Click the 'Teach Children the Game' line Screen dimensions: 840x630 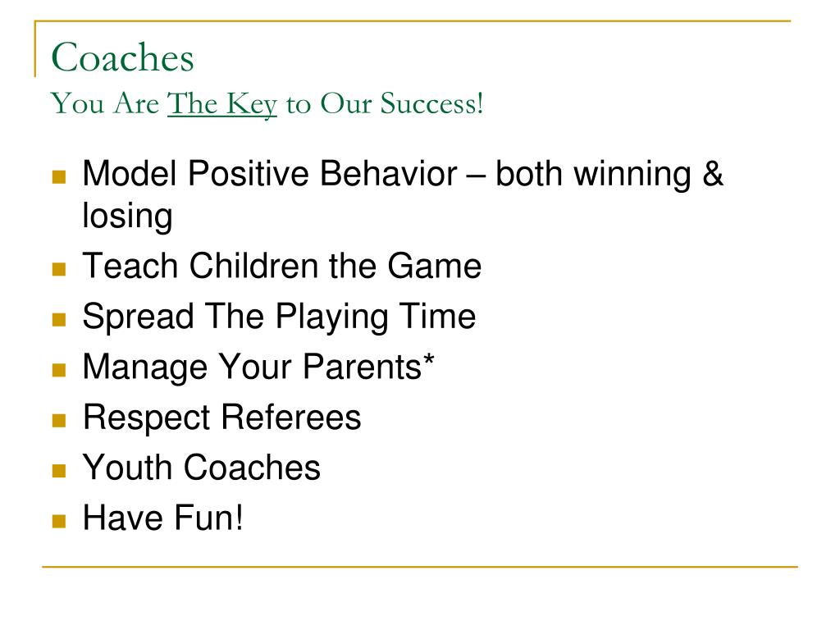(x=282, y=266)
